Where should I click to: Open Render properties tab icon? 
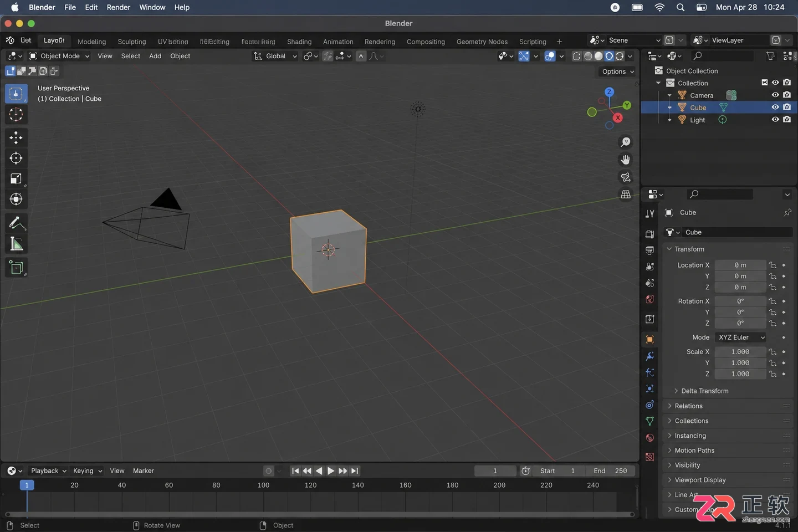(650, 234)
